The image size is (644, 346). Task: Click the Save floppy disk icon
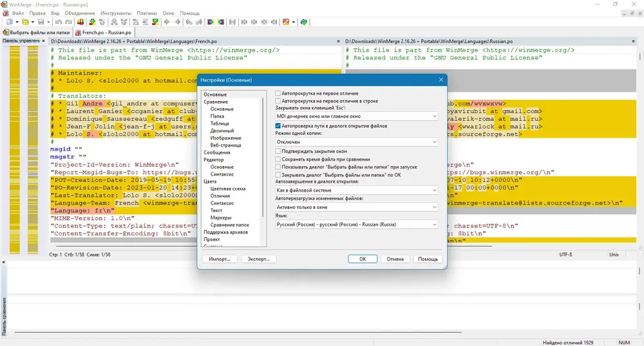click(x=41, y=22)
